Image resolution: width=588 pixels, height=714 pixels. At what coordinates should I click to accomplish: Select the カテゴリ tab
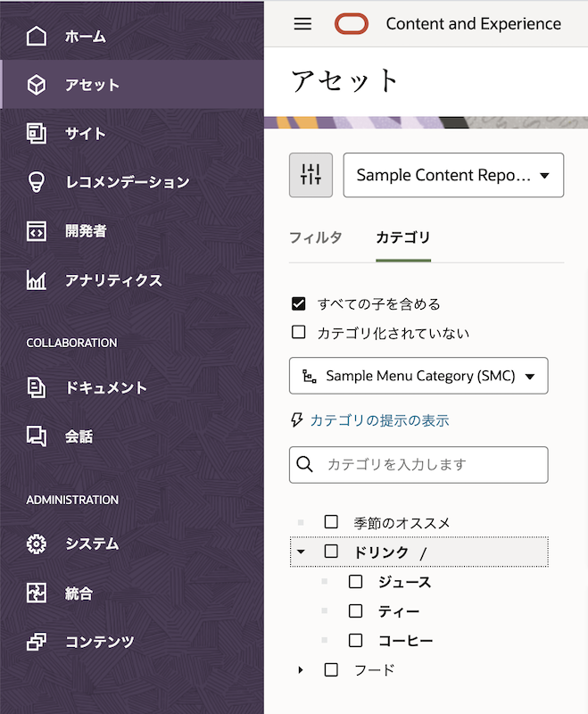402,237
